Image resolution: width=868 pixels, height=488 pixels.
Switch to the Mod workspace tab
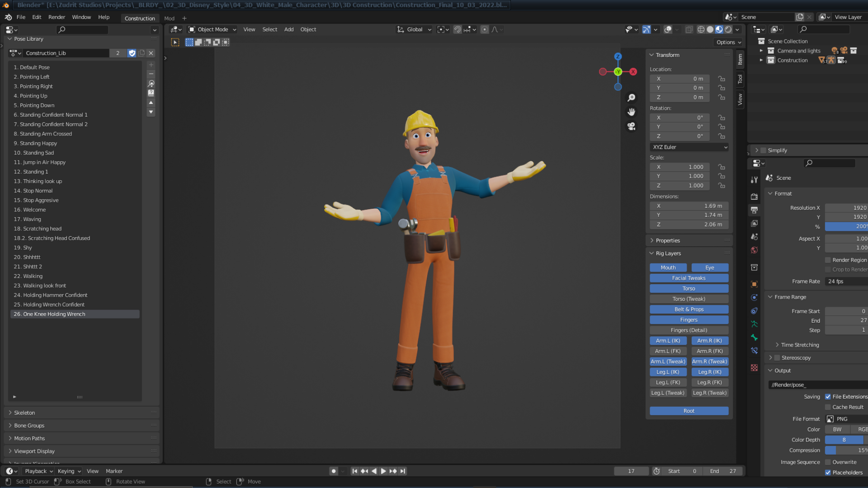pyautogui.click(x=169, y=19)
